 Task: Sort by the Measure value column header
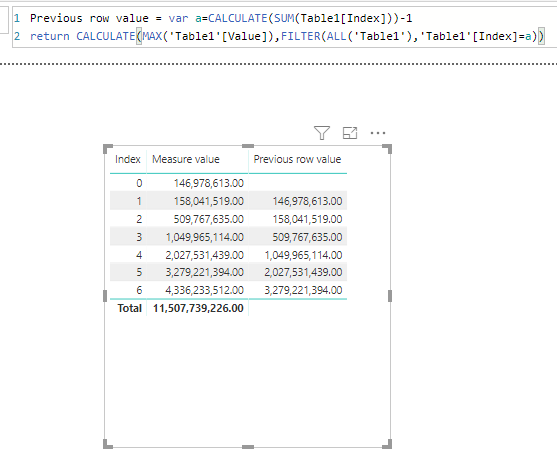coord(186,159)
